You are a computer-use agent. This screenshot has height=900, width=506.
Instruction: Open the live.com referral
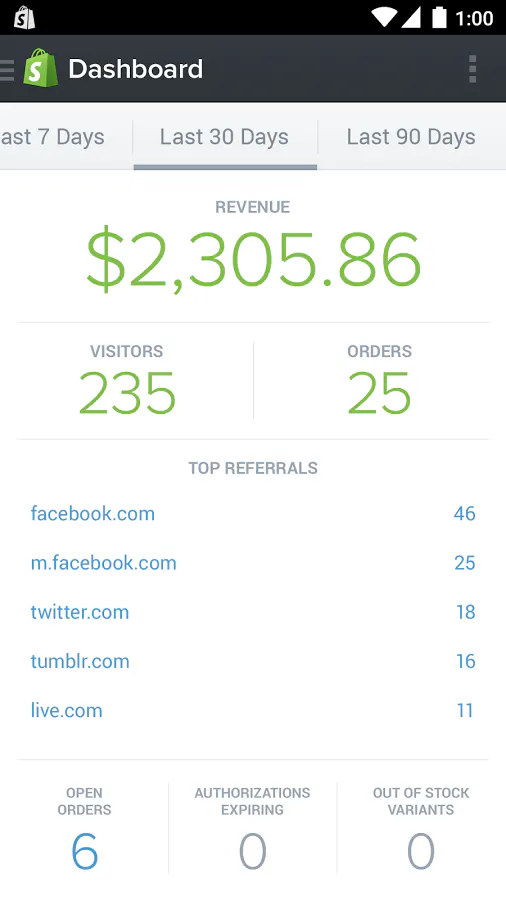[x=67, y=711]
